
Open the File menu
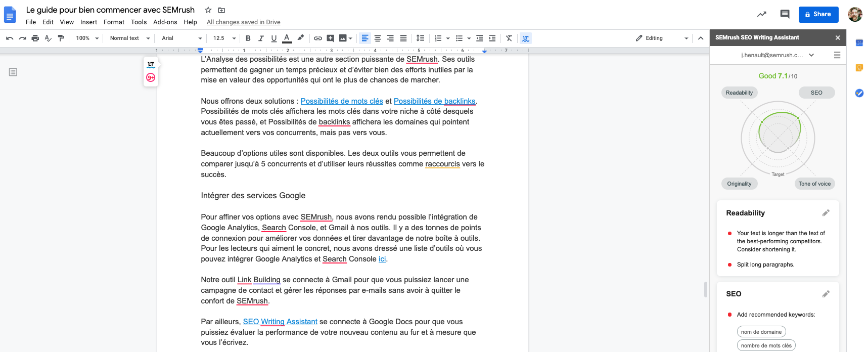tap(31, 22)
